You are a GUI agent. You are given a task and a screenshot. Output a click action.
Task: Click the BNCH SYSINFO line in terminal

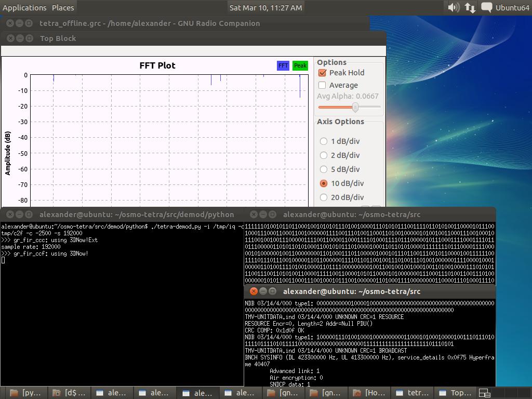[x=369, y=357]
